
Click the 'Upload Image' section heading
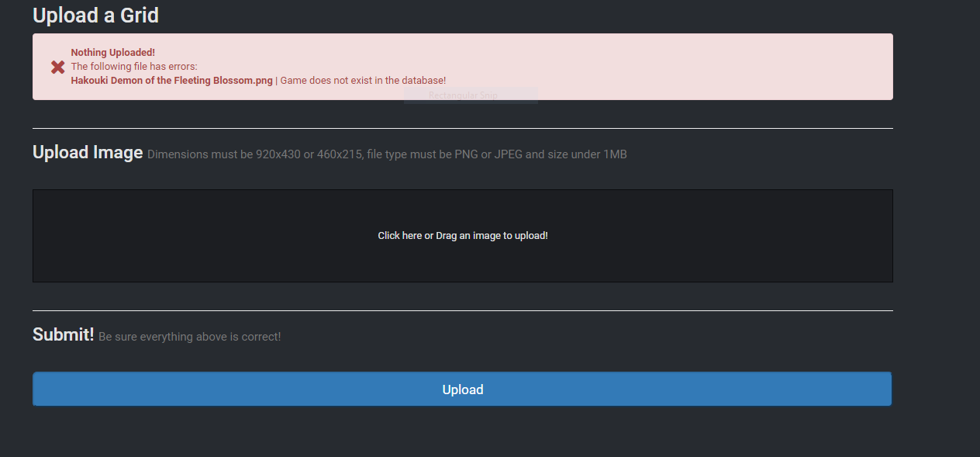(x=87, y=152)
